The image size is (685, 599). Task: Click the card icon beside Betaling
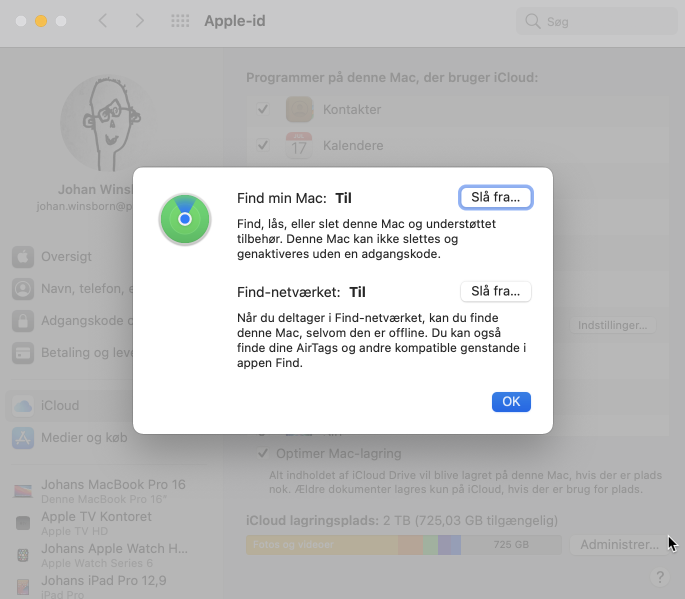(23, 353)
